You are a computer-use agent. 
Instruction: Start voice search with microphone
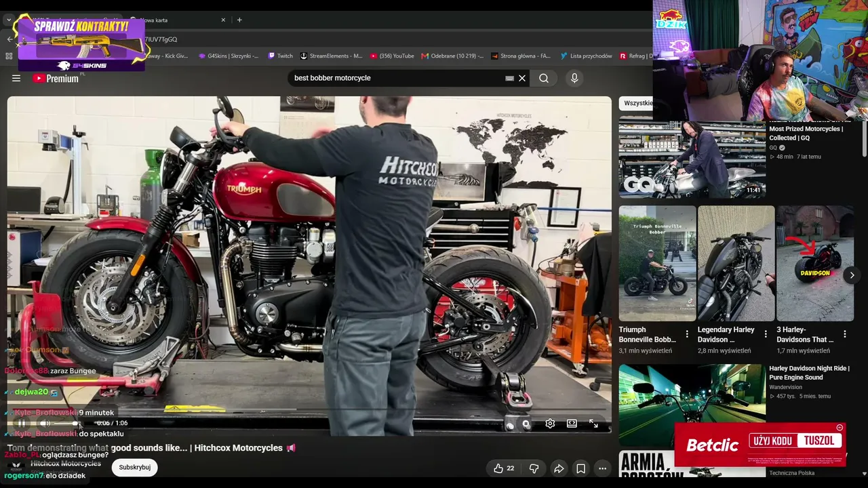point(574,78)
